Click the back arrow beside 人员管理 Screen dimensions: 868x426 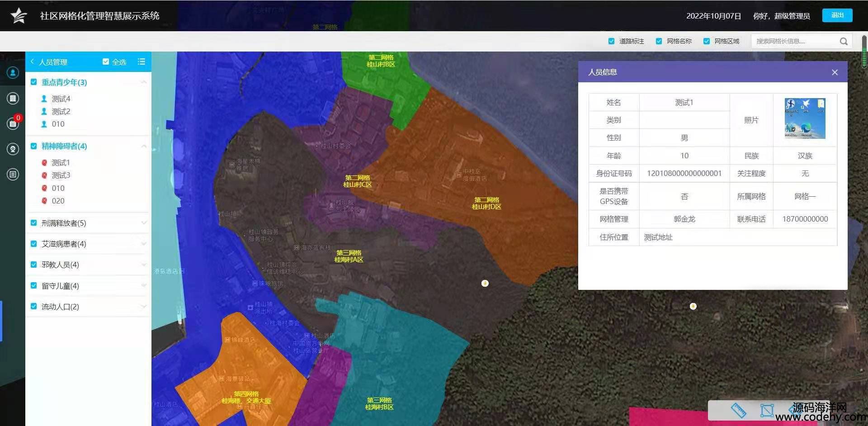point(32,62)
